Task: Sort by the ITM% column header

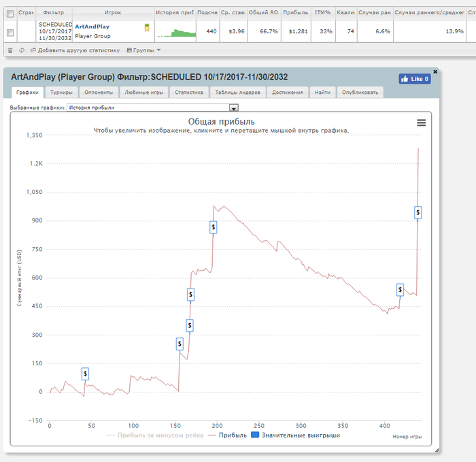Action: click(x=323, y=12)
